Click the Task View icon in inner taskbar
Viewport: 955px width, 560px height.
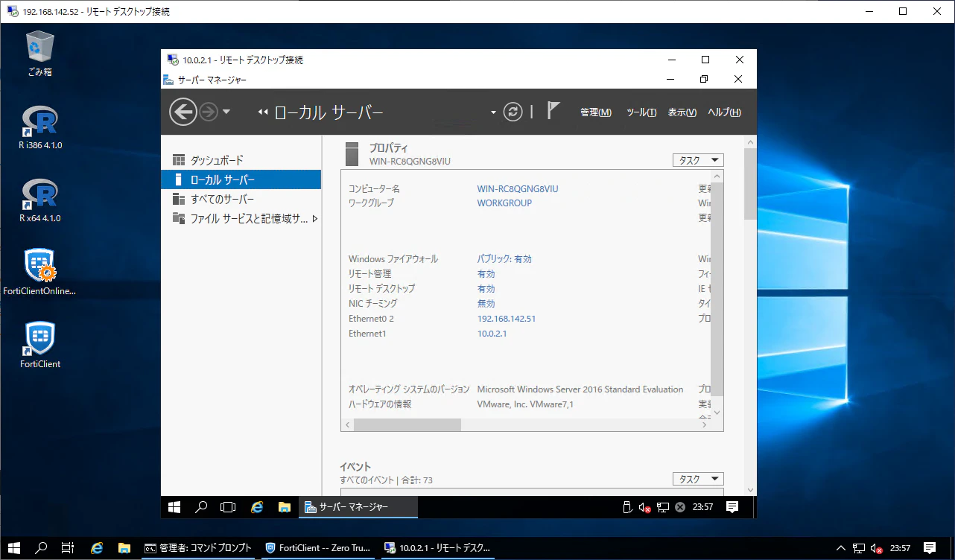tap(228, 507)
